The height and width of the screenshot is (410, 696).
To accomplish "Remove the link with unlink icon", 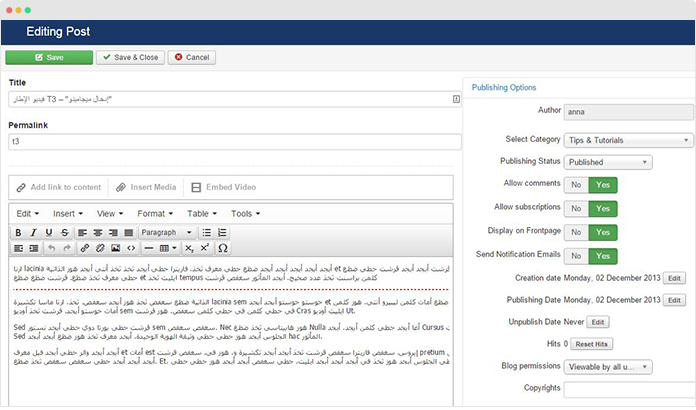I will tap(100, 248).
